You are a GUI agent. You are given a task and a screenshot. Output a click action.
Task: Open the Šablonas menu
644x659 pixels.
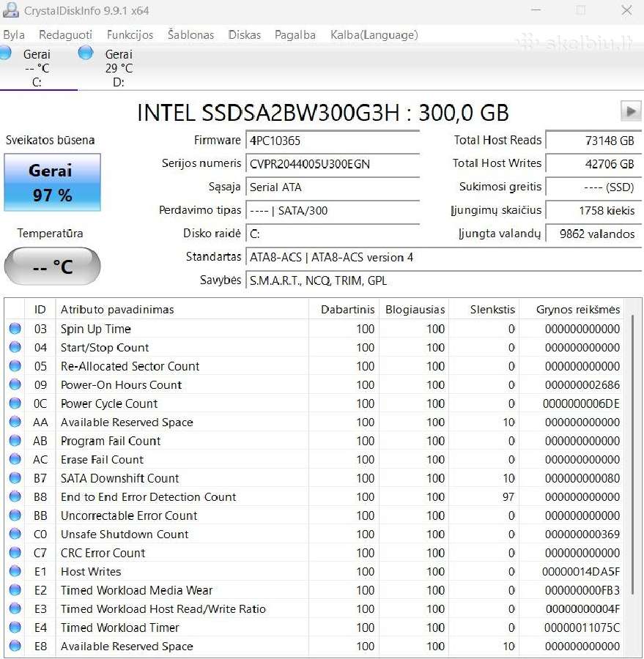pyautogui.click(x=191, y=35)
